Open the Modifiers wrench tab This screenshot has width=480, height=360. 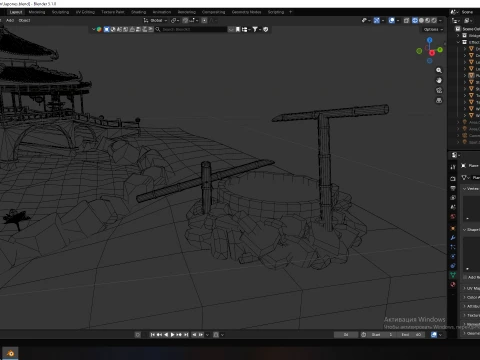[453, 238]
